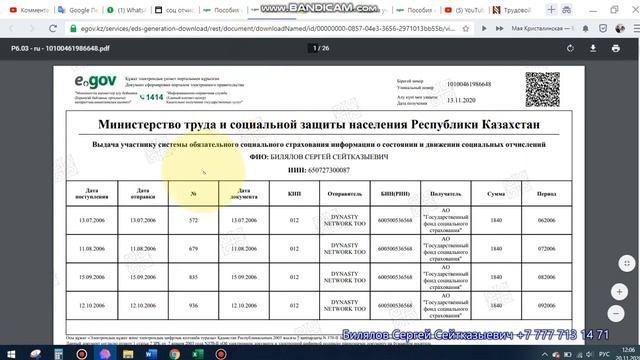Open the taskbar clock and date

point(629,353)
